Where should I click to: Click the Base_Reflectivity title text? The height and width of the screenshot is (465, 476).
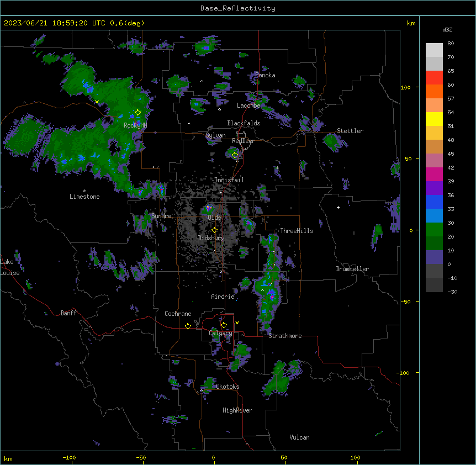coord(238,8)
